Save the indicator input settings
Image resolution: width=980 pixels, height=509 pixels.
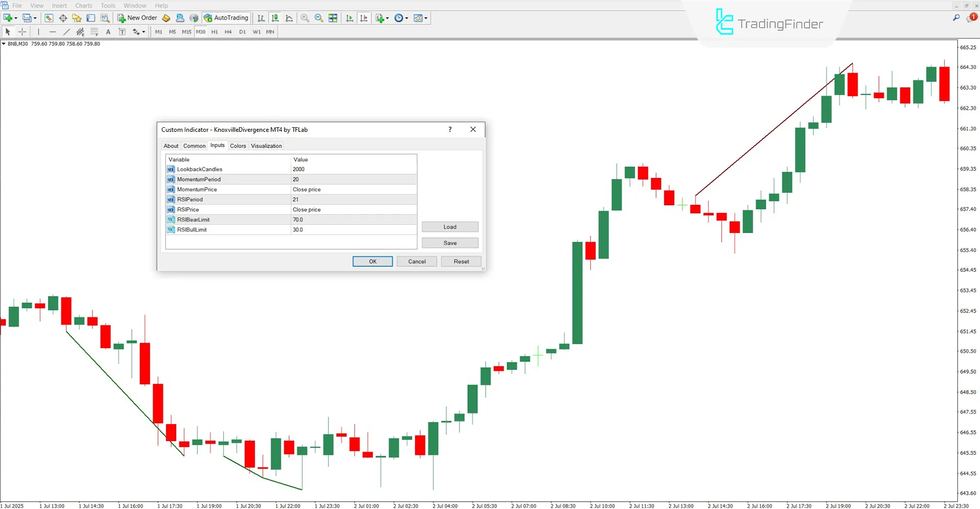[x=449, y=242]
